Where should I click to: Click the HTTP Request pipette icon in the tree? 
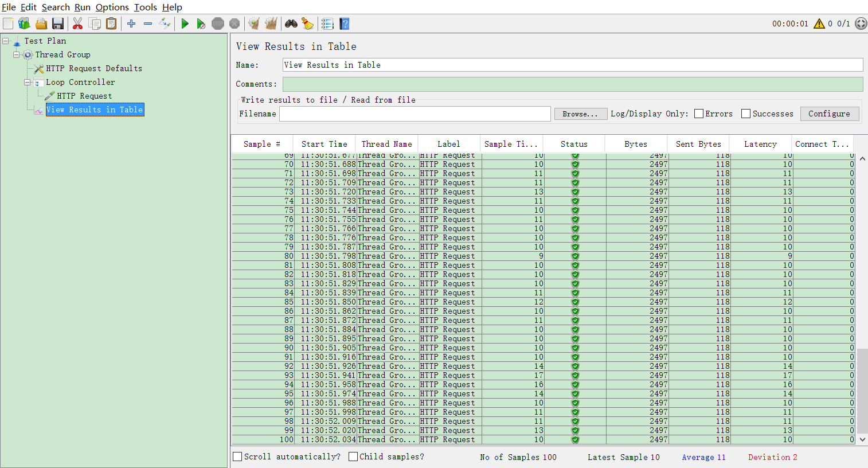point(50,96)
